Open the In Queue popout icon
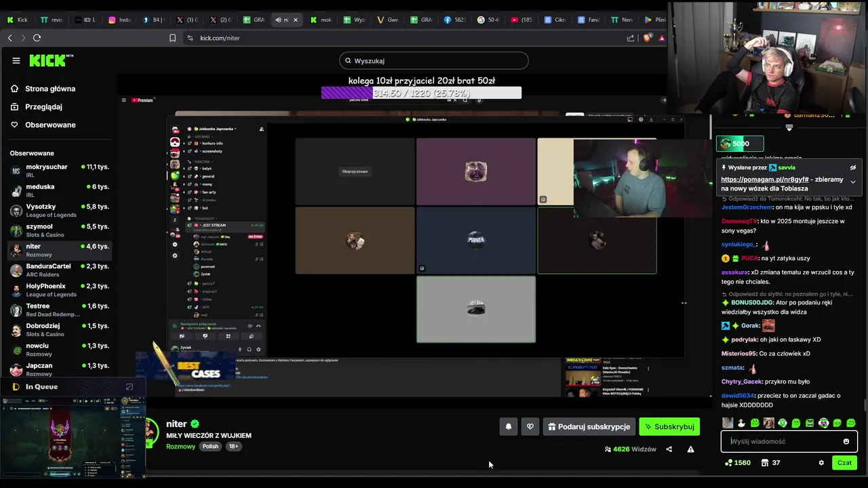 [130, 387]
